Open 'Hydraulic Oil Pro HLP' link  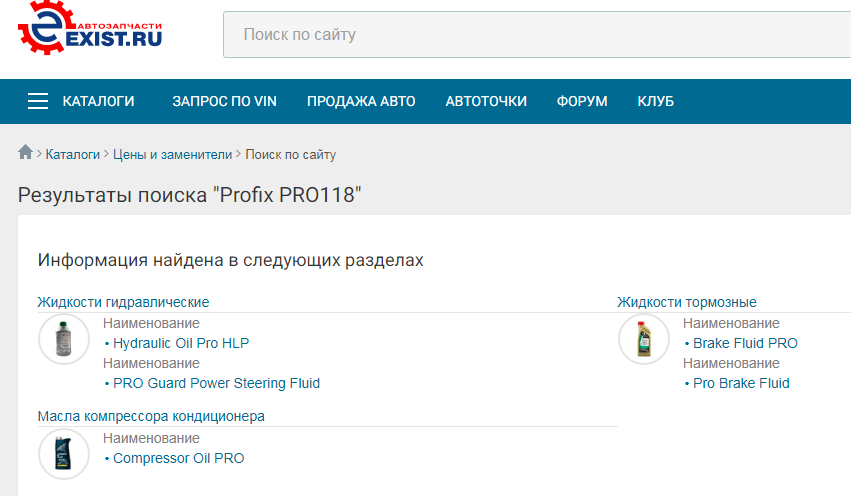[x=181, y=343]
